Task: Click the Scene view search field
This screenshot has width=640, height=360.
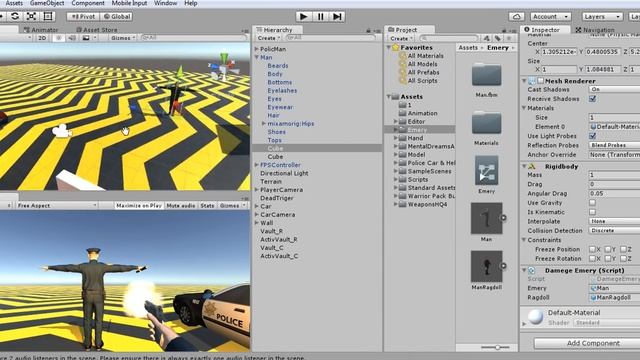Action: (194, 38)
